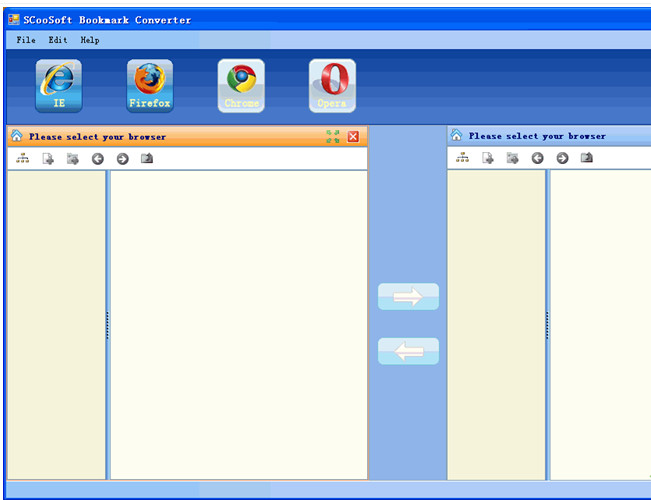
Task: Transfer bookmarks with the left arrow button
Action: 408,351
